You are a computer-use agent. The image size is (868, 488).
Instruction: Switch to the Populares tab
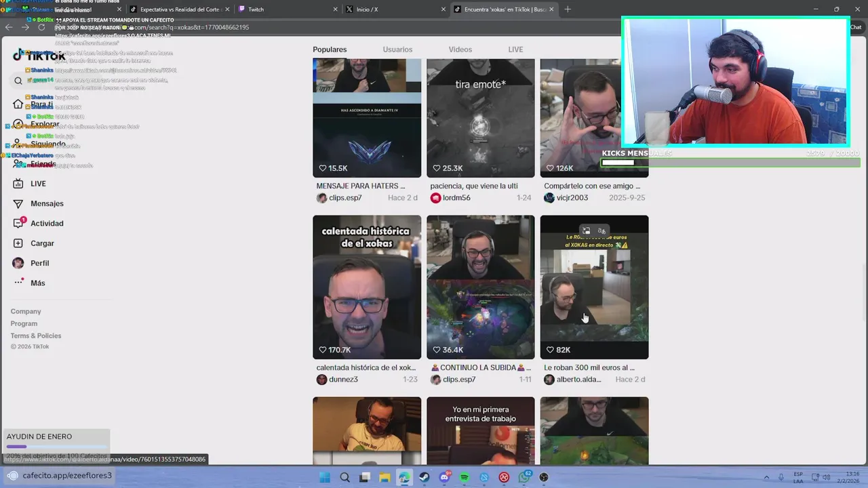[x=330, y=49]
